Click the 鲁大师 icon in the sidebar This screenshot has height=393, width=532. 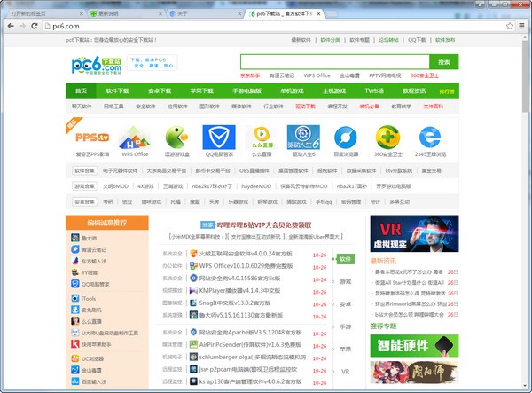pos(75,238)
